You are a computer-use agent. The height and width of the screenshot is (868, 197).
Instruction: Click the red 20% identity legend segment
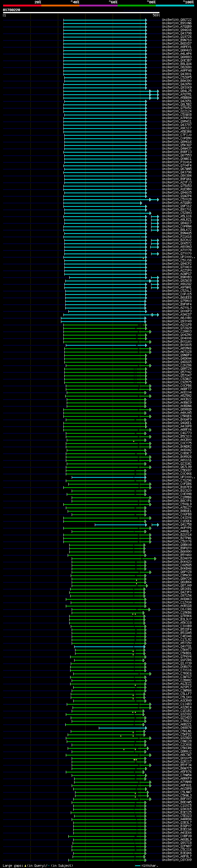pyautogui.click(x=22, y=6)
